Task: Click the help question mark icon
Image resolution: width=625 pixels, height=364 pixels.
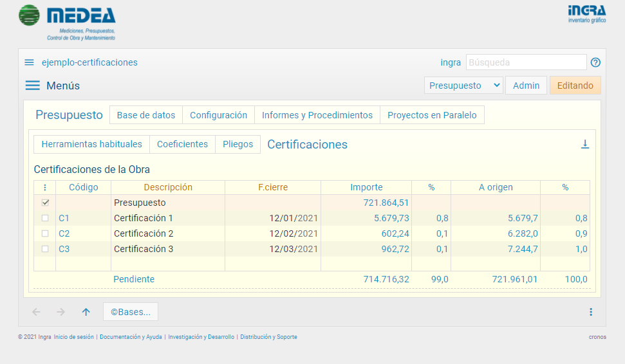Action: [595, 62]
